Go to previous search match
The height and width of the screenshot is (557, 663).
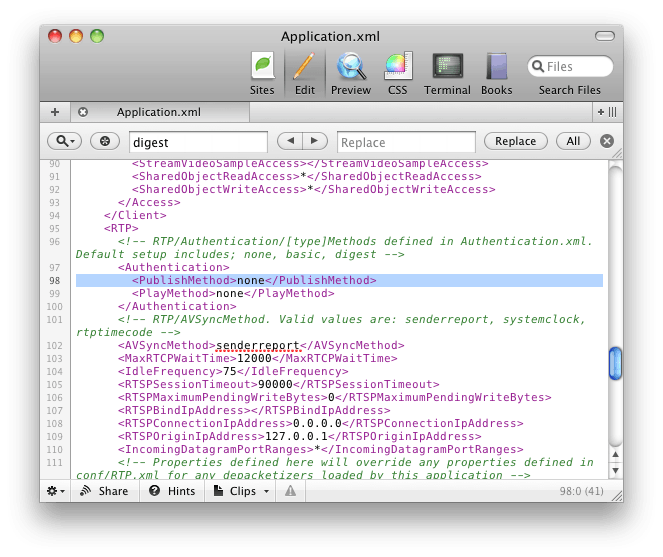pyautogui.click(x=290, y=141)
